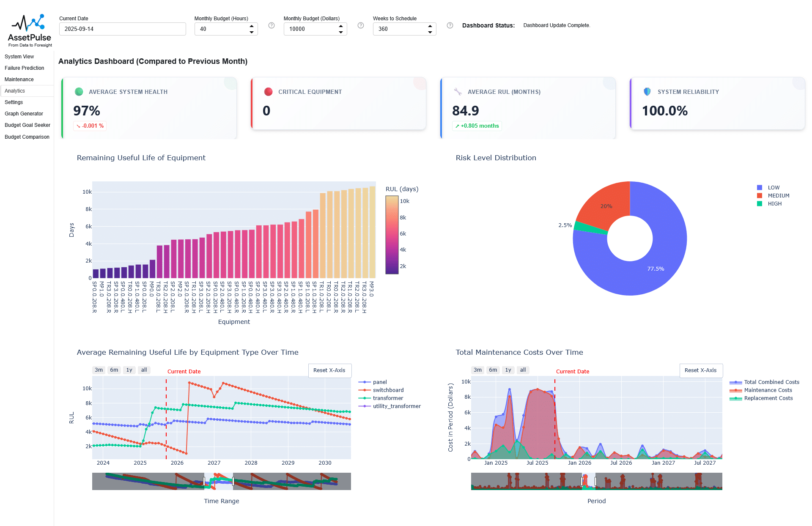Screen dimensions: 812x526
Task: Open the Failure Prediction page
Action: pos(24,68)
